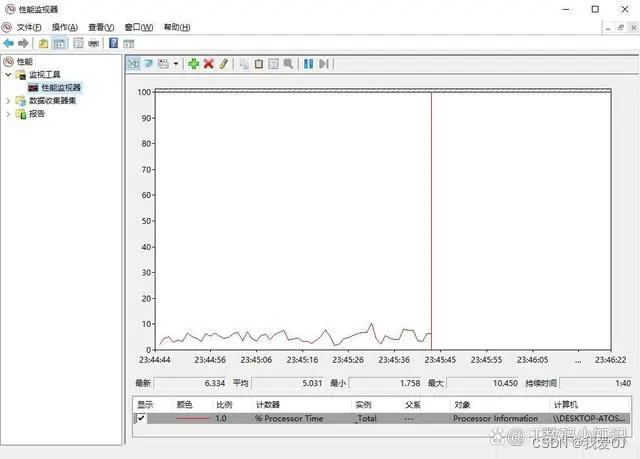Click the 1.0 scale value cell
Image resolution: width=640 pixels, height=459 pixels.
click(x=221, y=418)
